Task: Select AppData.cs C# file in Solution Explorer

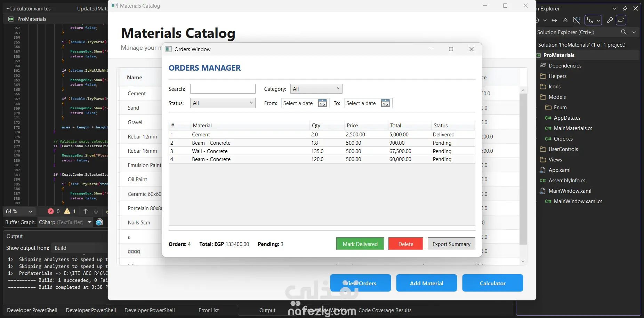Action: click(567, 118)
